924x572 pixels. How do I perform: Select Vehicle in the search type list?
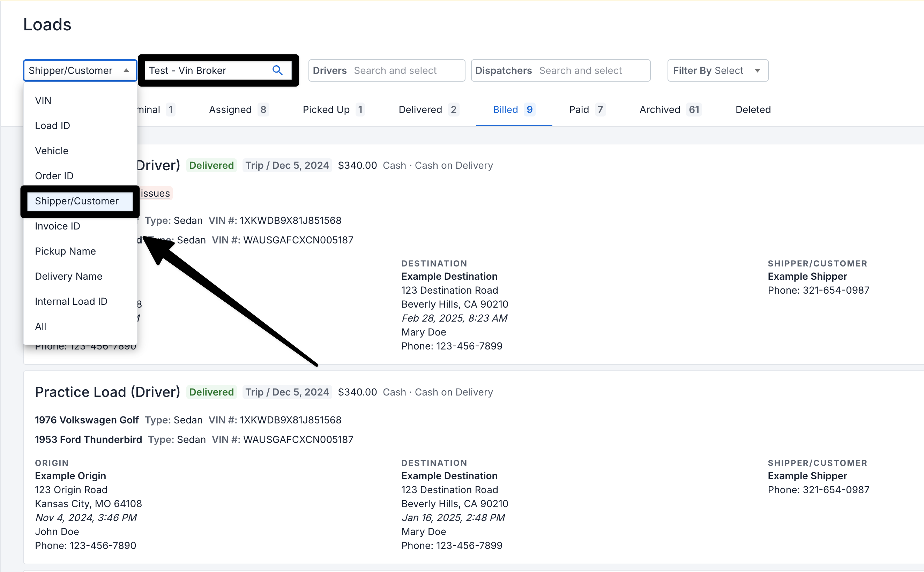point(80,151)
